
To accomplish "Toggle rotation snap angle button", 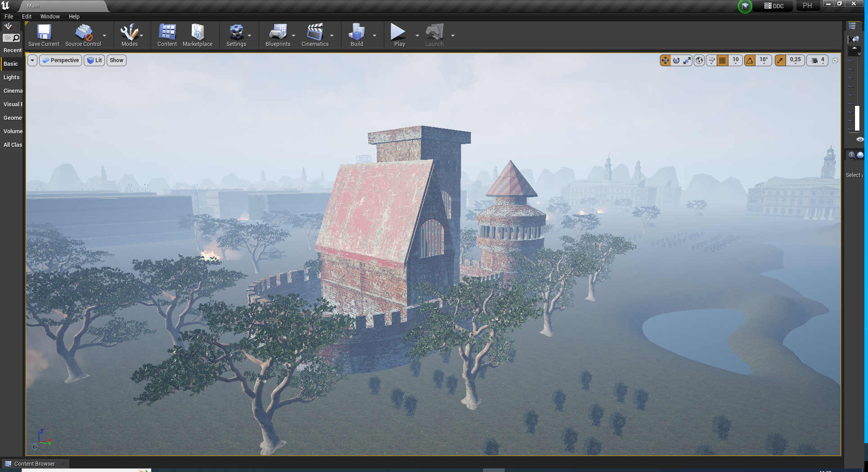I will click(x=750, y=60).
